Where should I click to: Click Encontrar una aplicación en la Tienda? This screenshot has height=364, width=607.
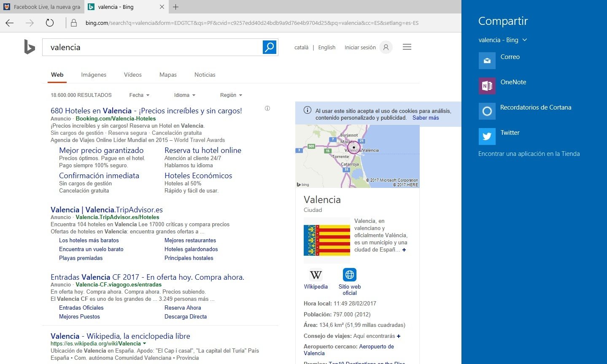point(529,154)
